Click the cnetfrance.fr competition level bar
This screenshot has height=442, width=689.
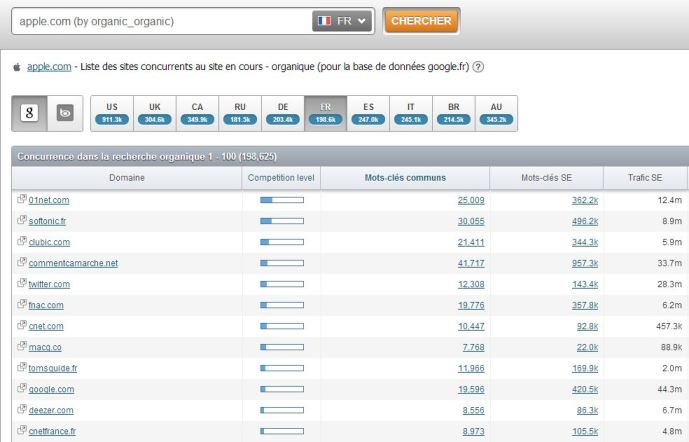coord(282,431)
